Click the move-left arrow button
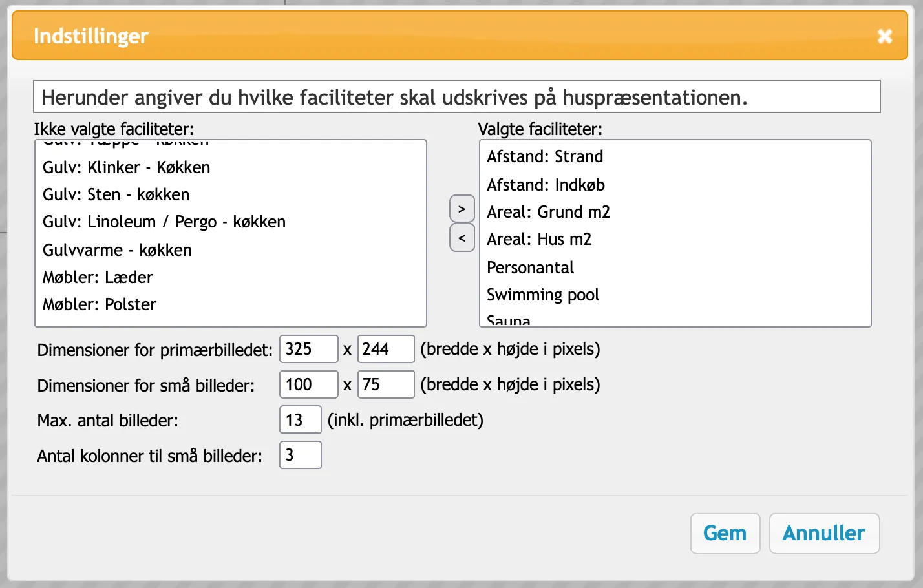This screenshot has height=588, width=923. [x=461, y=238]
